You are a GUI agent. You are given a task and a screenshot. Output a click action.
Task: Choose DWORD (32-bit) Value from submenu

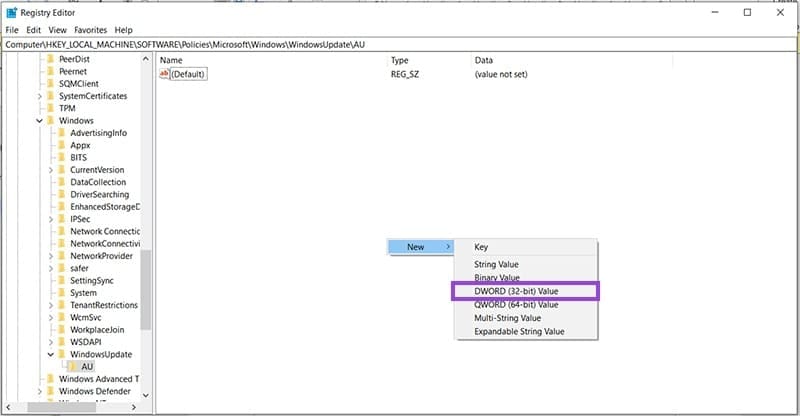tap(517, 291)
